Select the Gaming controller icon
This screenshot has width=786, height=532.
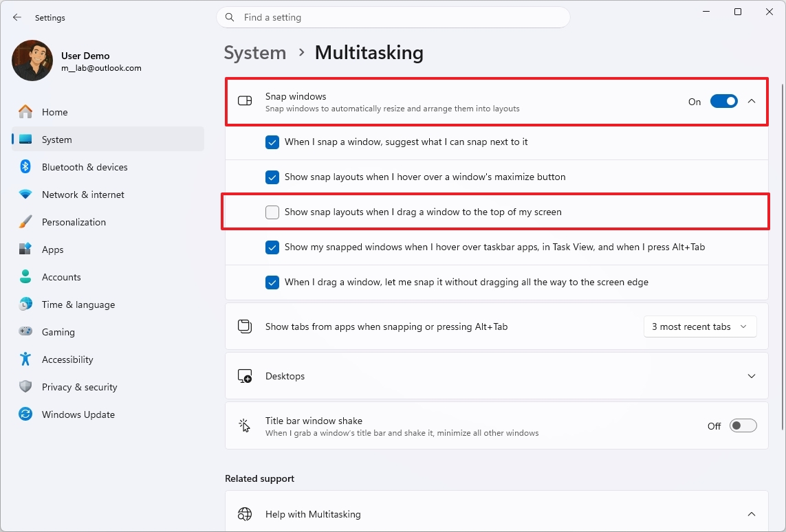25,331
